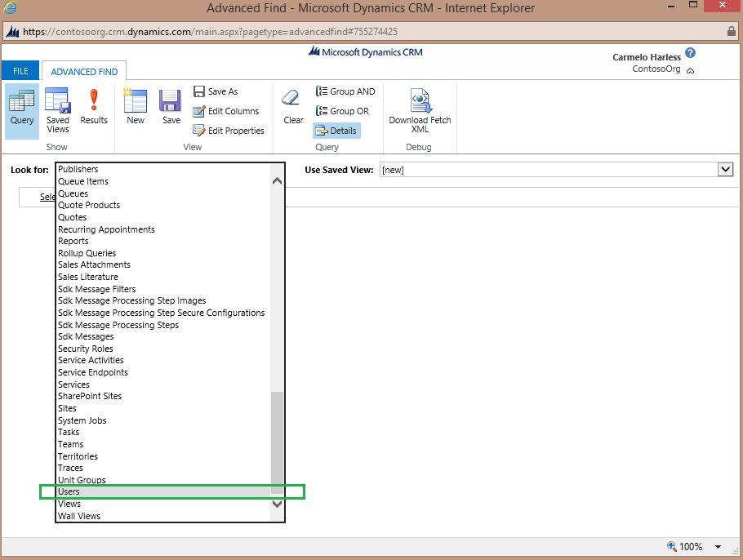
Task: Open Edit Properties
Action: pyautogui.click(x=228, y=131)
